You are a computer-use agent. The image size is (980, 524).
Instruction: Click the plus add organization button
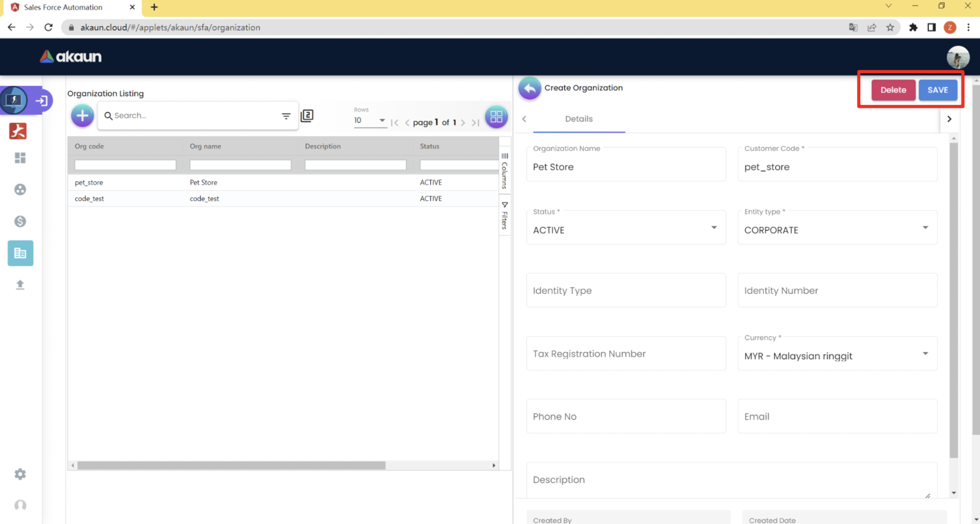[82, 116]
